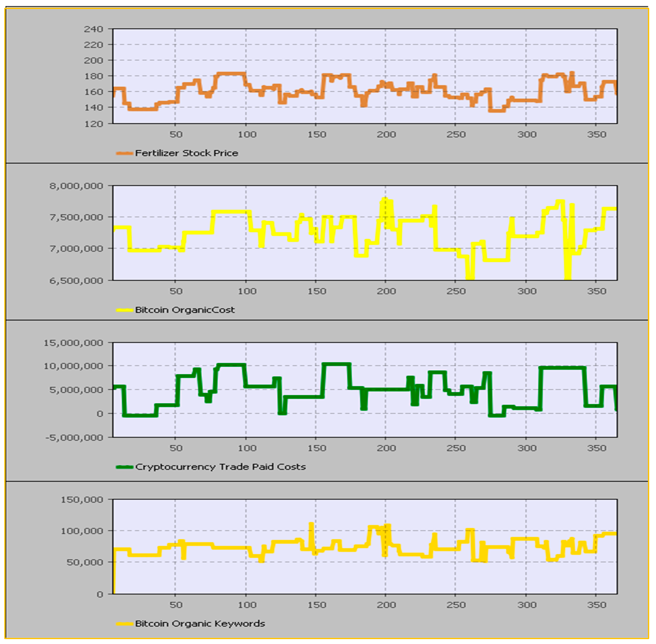Click the Bitcoin OrganicCost legend text
Screen dimensions: 656x644
point(185,310)
